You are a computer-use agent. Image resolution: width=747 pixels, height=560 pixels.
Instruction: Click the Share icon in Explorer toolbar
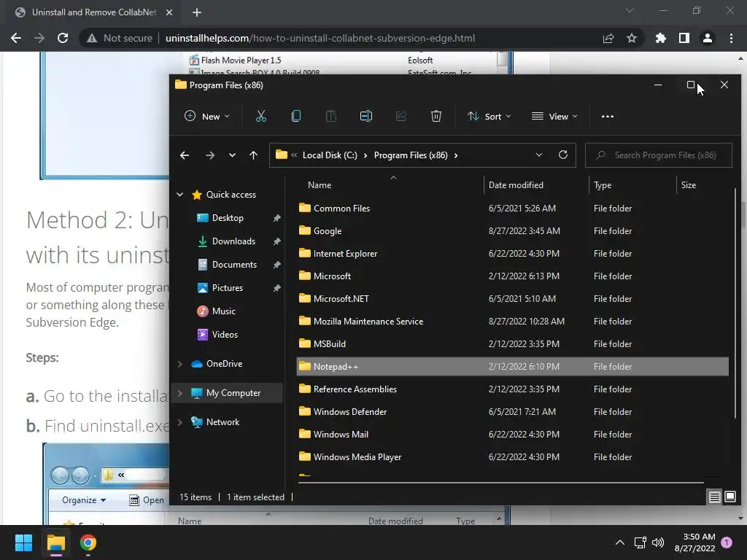pyautogui.click(x=401, y=116)
